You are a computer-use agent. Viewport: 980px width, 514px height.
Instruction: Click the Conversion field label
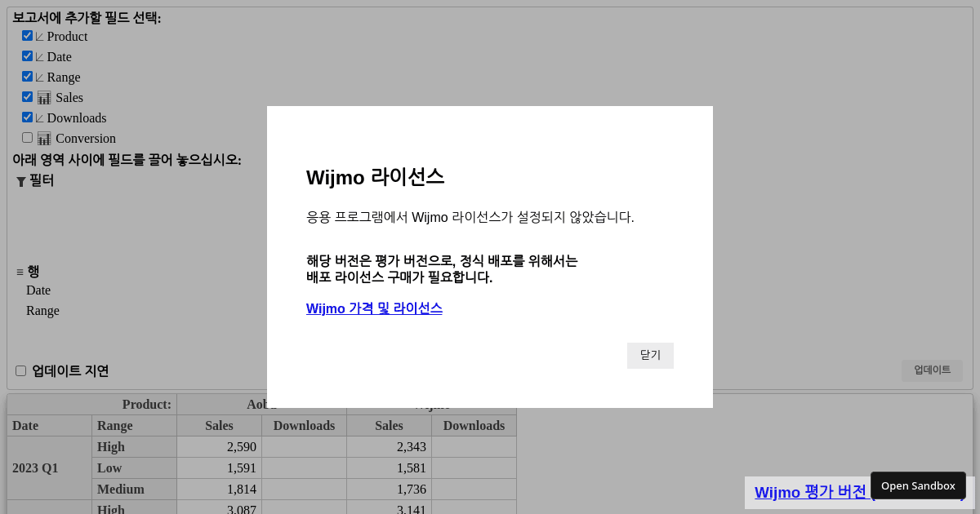[x=86, y=139]
